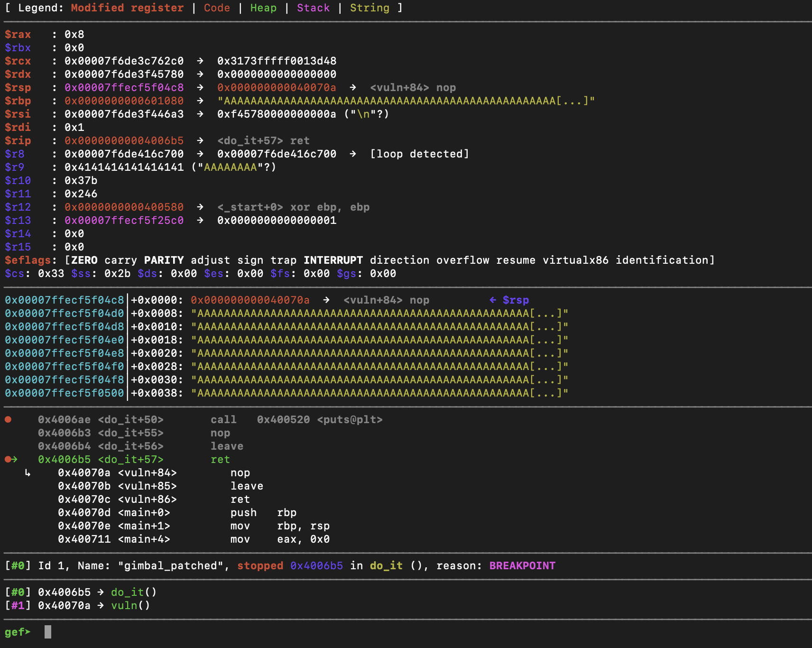Click the 'Stack' legend entry

click(x=314, y=8)
